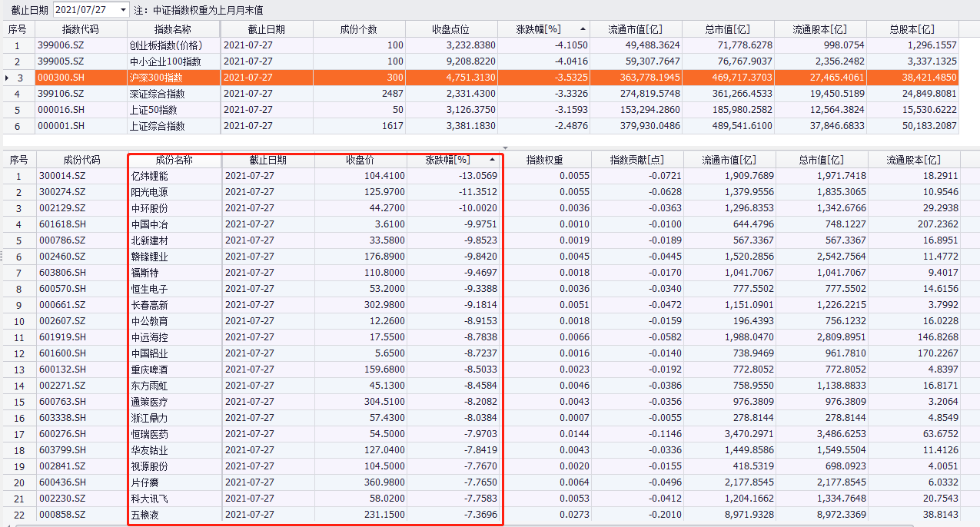Click the row indicator arrow beside row 3
This screenshot has width=980, height=527.
[x=8, y=78]
